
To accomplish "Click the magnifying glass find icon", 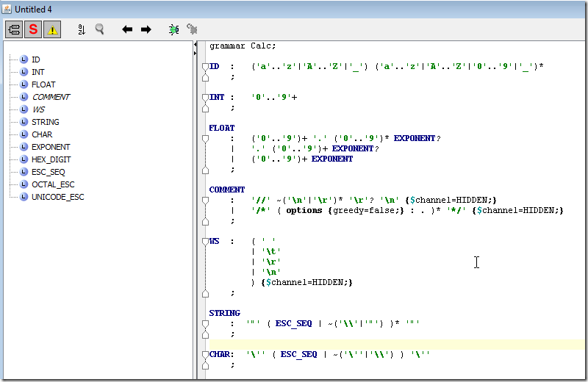I will 99,29.
